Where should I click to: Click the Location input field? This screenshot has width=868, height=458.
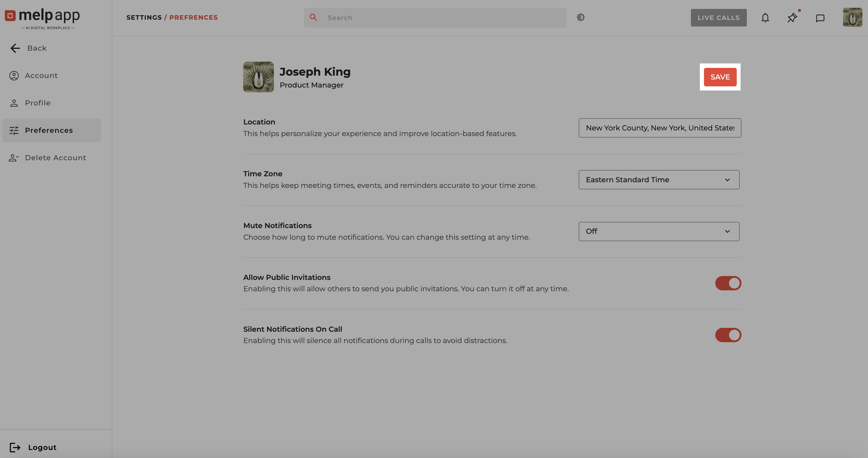click(659, 128)
